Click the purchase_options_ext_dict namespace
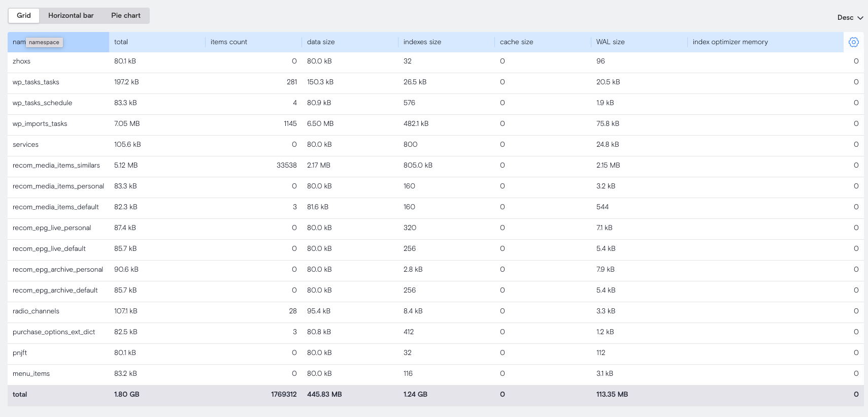Image resolution: width=868 pixels, height=417 pixels. tap(54, 332)
